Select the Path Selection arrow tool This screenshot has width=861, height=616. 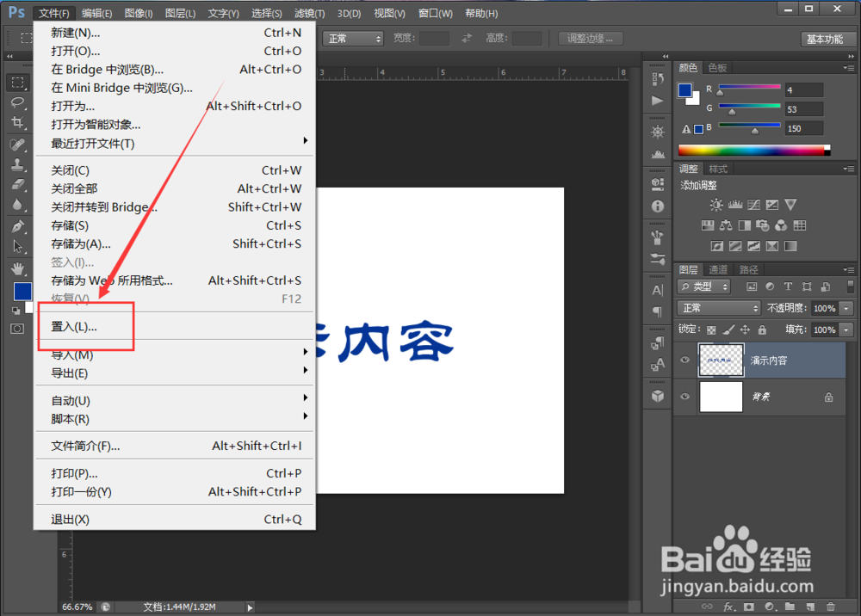pyautogui.click(x=17, y=246)
